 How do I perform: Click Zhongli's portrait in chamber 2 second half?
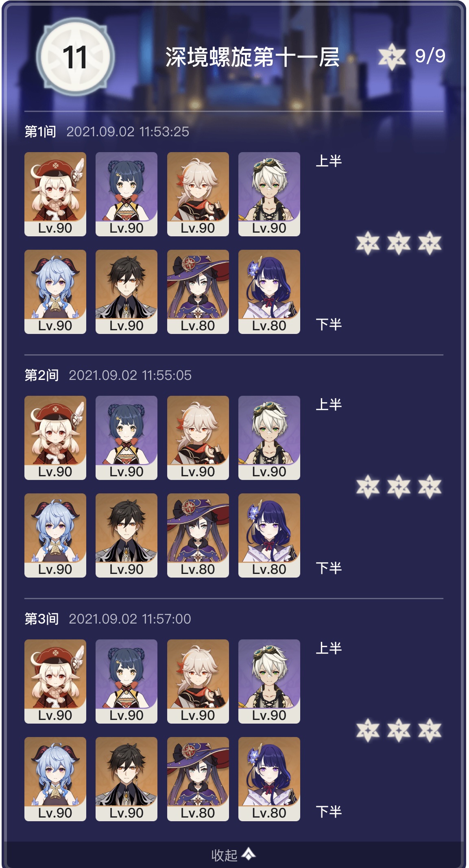click(127, 535)
